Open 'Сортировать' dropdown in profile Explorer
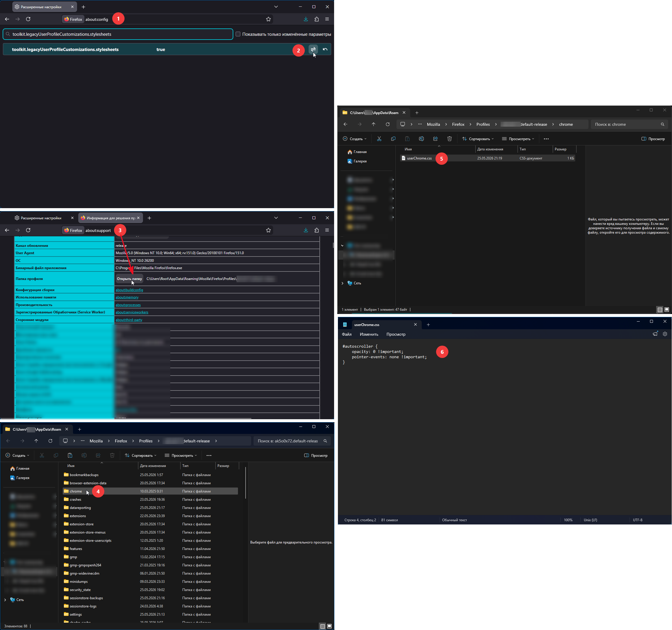Viewport: 672px width, 630px height. 141,456
